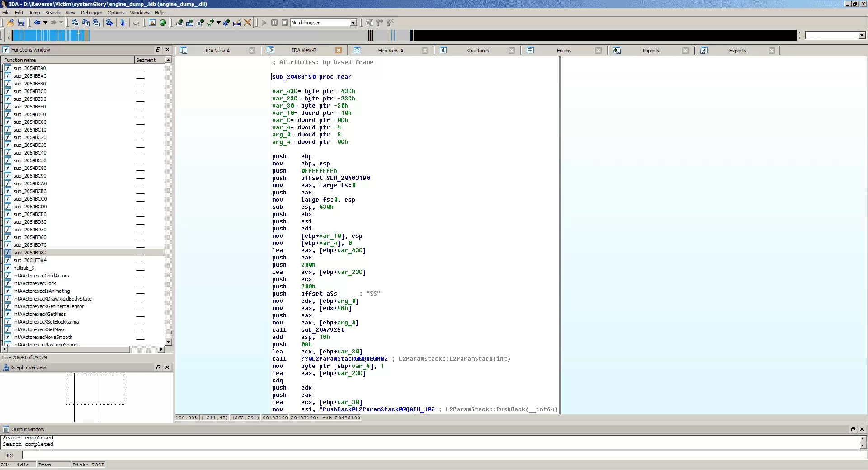Jump forward with the gray right arrow
868x470 pixels.
click(x=53, y=23)
